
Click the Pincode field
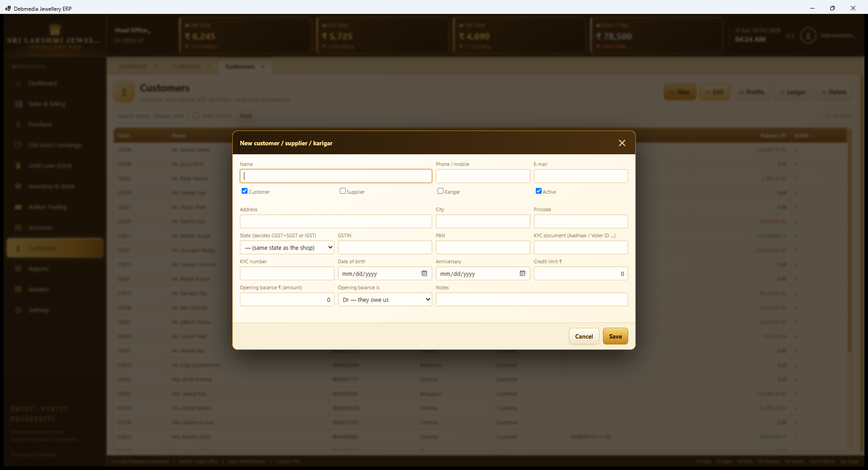click(x=581, y=221)
